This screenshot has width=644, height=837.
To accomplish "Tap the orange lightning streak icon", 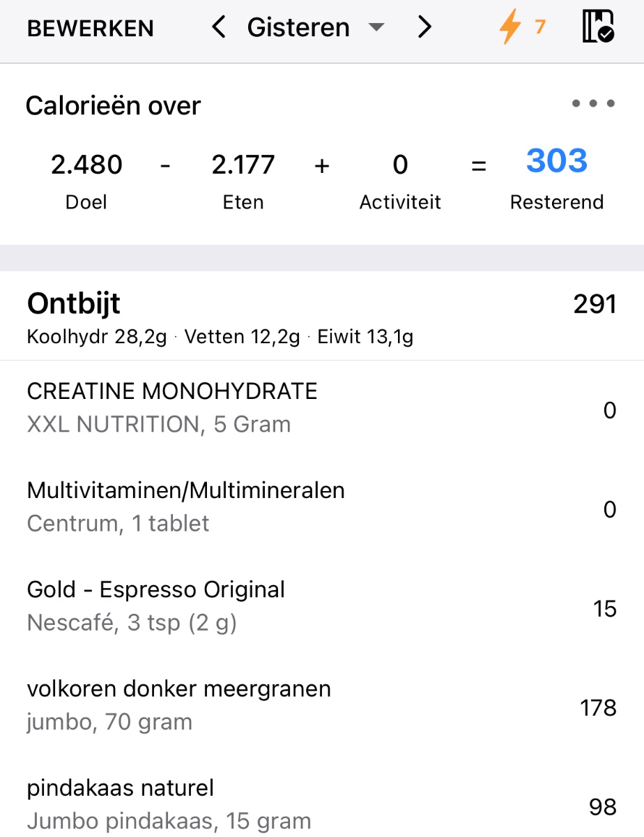I will [x=511, y=28].
